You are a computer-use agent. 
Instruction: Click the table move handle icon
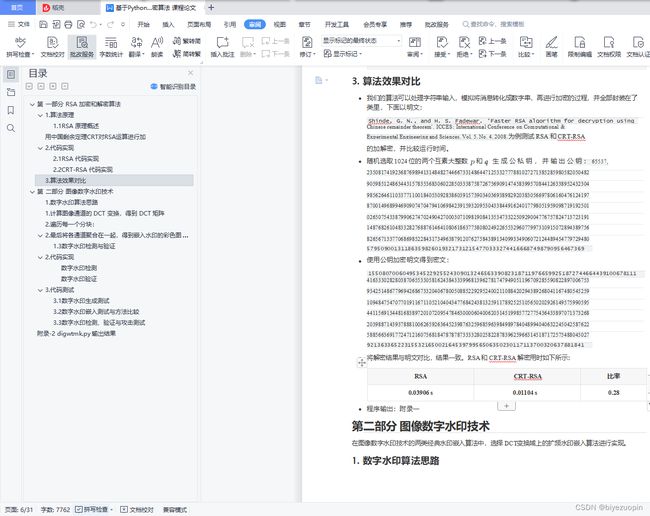[x=361, y=362]
